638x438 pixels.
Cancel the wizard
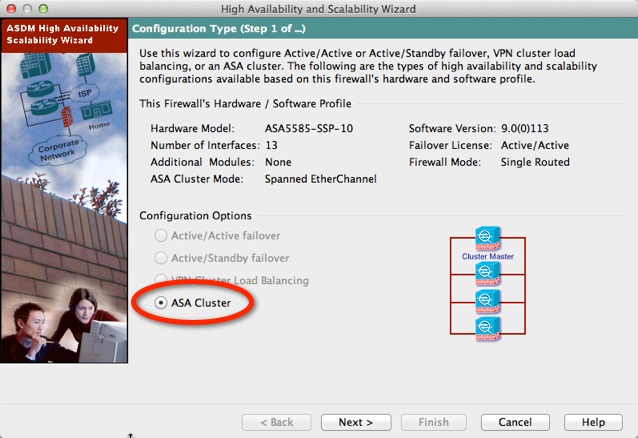coord(515,422)
